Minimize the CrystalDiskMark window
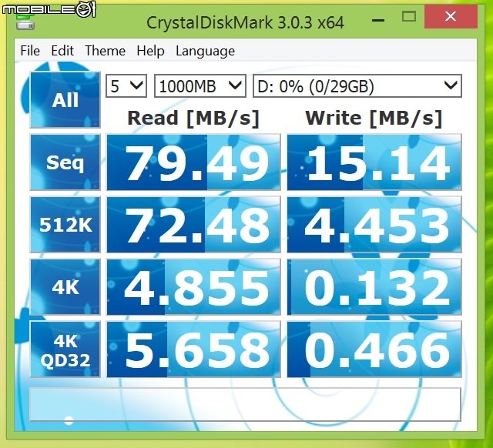Viewport: 493px width, 448px height. [x=378, y=19]
